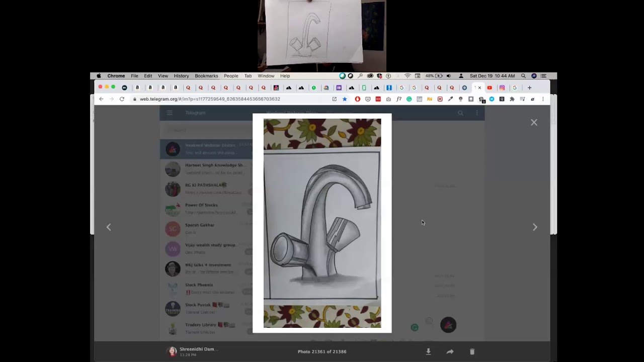644x362 pixels.
Task: Reload the Telegram web page
Action: pos(122,99)
